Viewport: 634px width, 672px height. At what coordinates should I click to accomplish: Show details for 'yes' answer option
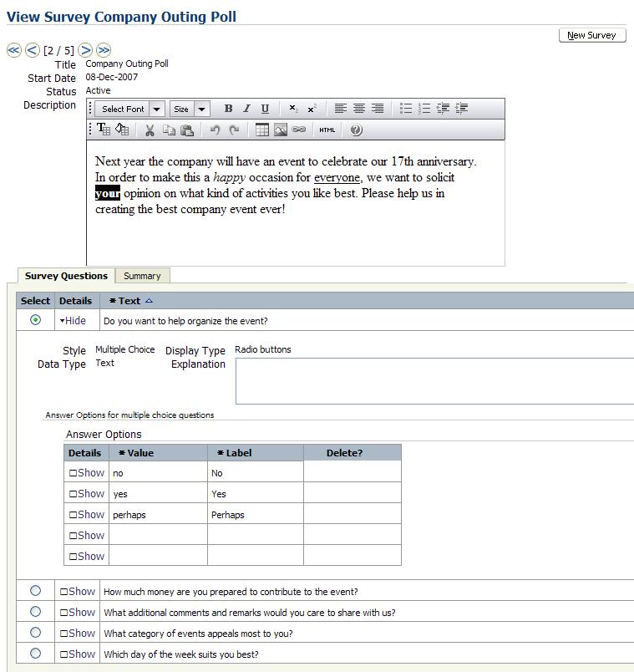[x=87, y=494]
